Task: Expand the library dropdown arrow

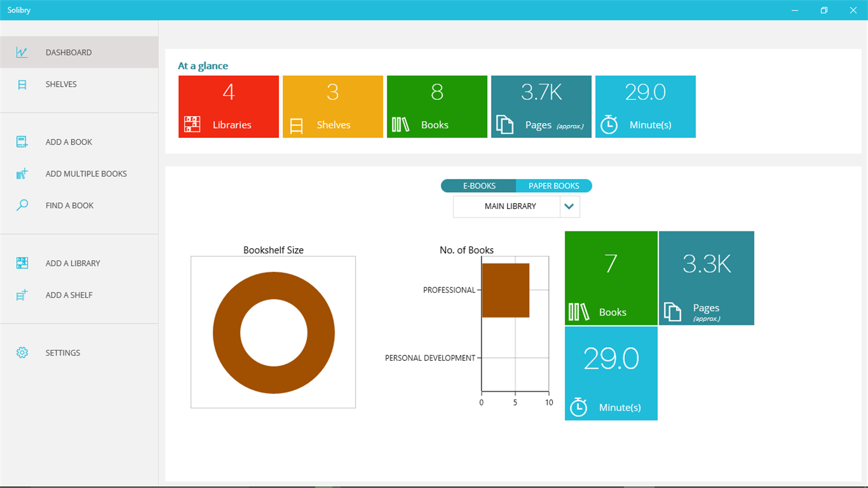Action: 570,207
